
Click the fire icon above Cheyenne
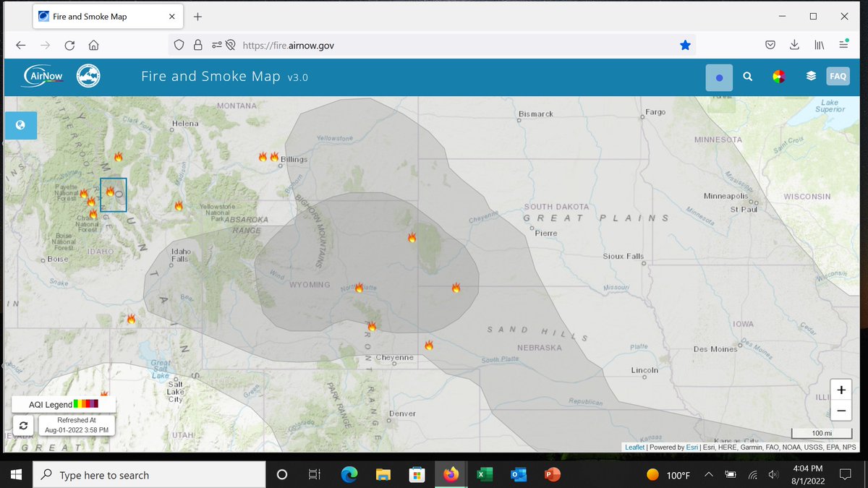click(372, 327)
